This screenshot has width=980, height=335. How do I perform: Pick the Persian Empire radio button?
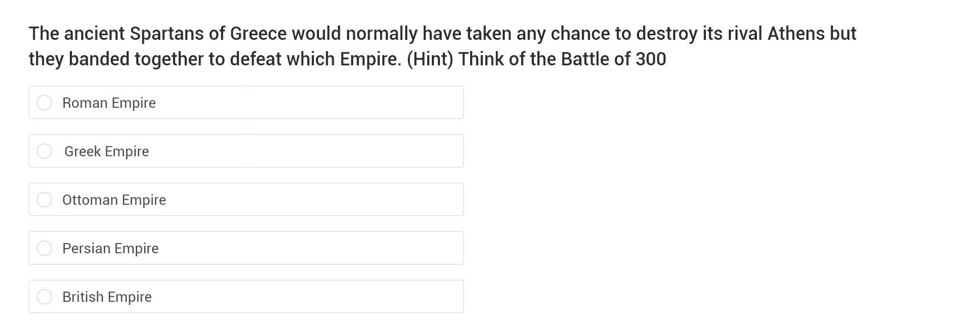pos(44,248)
